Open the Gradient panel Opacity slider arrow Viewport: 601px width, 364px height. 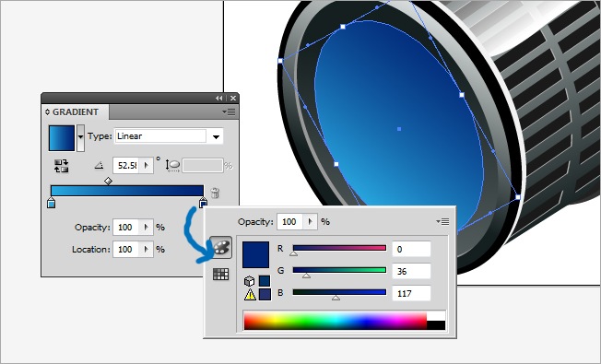(x=146, y=228)
